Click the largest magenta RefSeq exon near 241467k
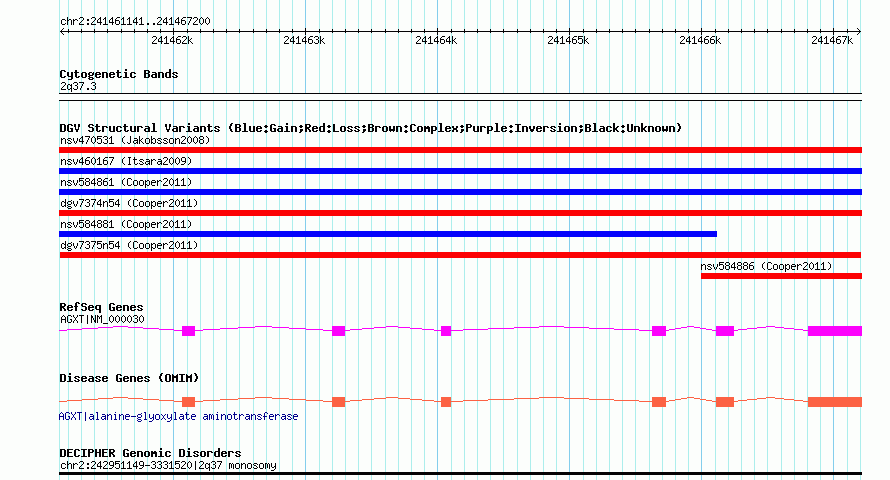The image size is (890, 480). coord(835,331)
